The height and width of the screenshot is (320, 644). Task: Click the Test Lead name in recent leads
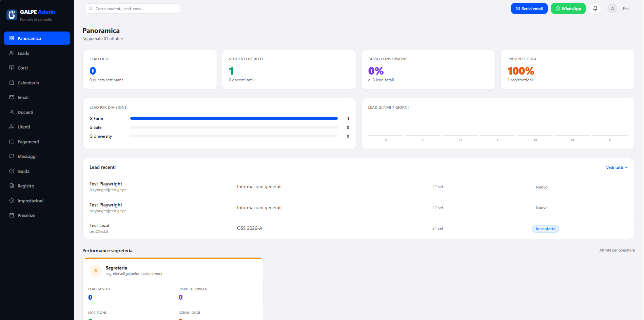[x=99, y=225]
